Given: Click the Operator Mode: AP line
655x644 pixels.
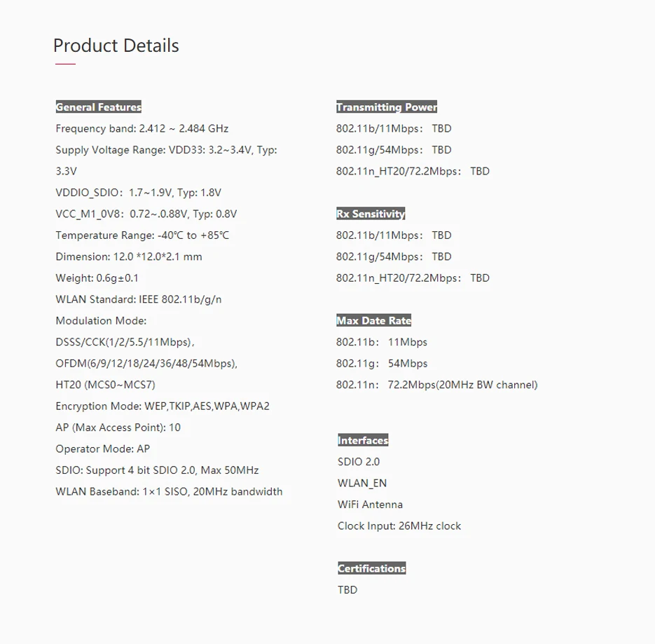Looking at the screenshot, I should [102, 448].
